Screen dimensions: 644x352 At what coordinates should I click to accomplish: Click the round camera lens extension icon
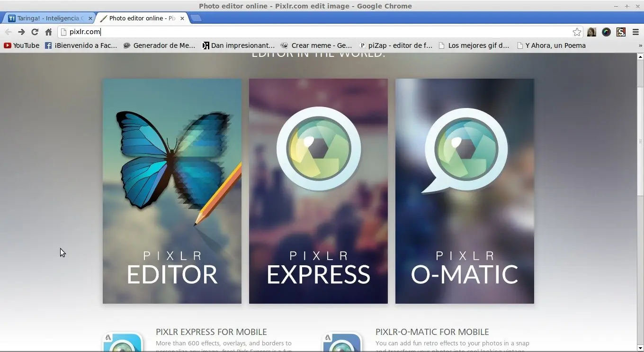(606, 32)
